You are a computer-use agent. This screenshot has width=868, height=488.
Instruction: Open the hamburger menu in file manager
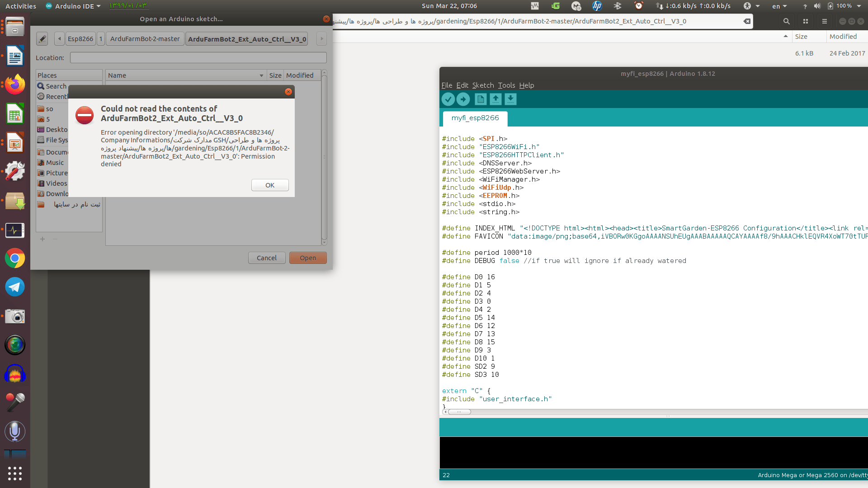tap(824, 21)
